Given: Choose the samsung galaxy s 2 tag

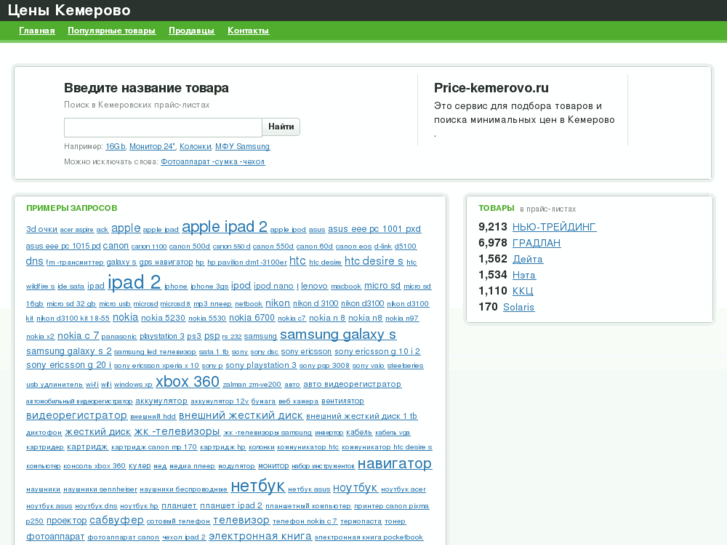Looking at the screenshot, I should (69, 351).
